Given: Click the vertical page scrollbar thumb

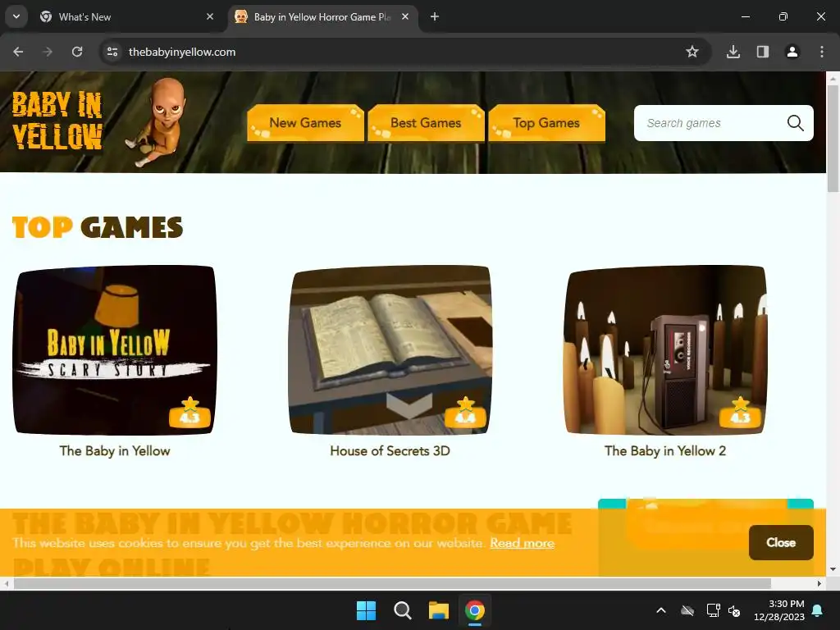Looking at the screenshot, I should point(833,138).
